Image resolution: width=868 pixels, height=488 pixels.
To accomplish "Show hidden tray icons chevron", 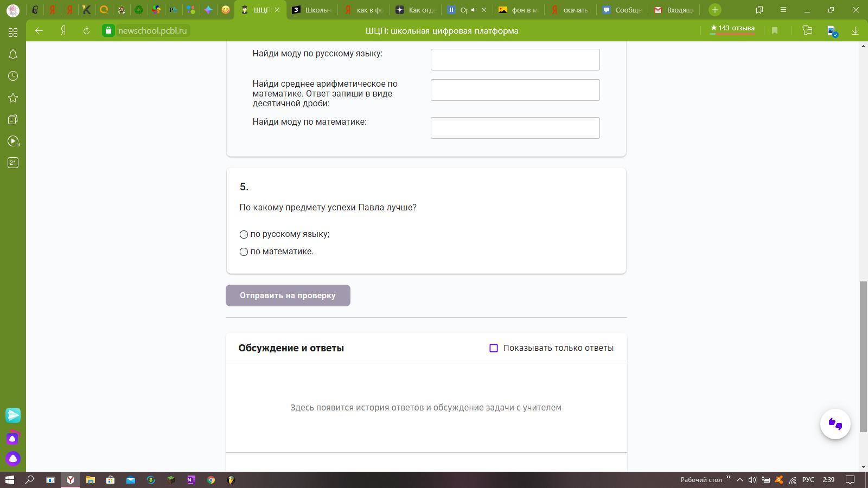I will [739, 480].
